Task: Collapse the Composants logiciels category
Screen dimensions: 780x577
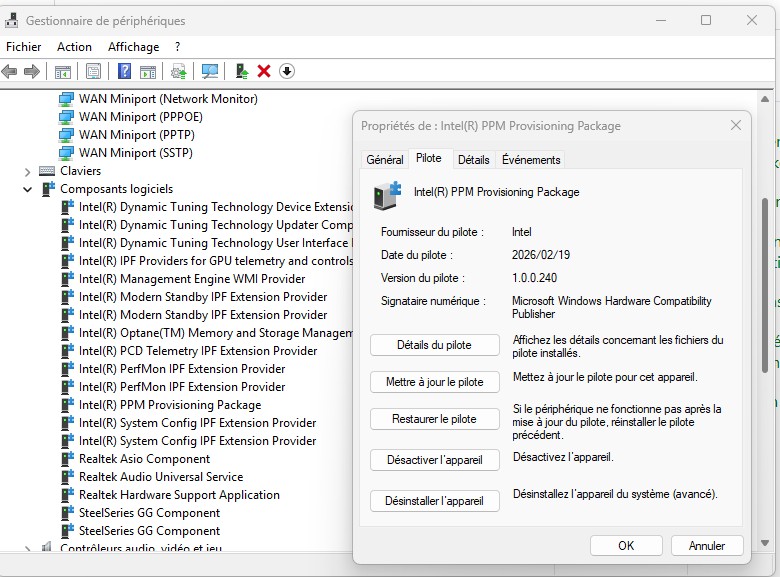Action: (x=28, y=189)
